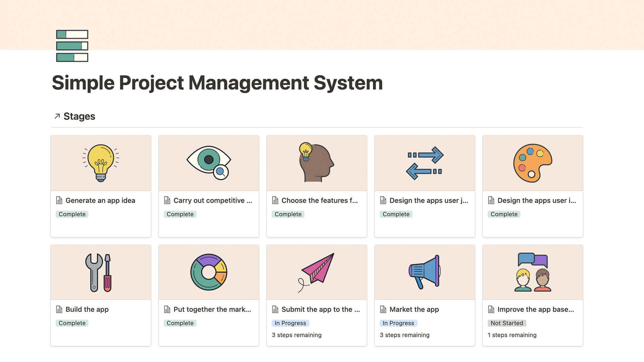Click the Complete status tag on Build the app
Screen dimensions: 644x362
[x=72, y=323]
